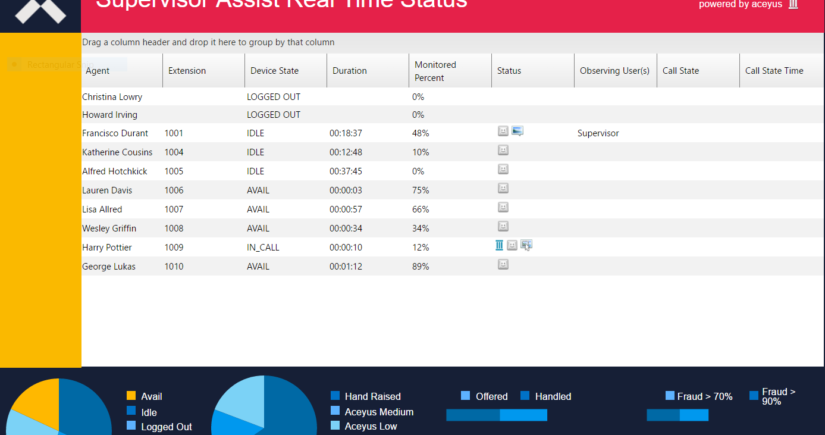
Task: Click the group-by column drop area
Action: tap(453, 42)
